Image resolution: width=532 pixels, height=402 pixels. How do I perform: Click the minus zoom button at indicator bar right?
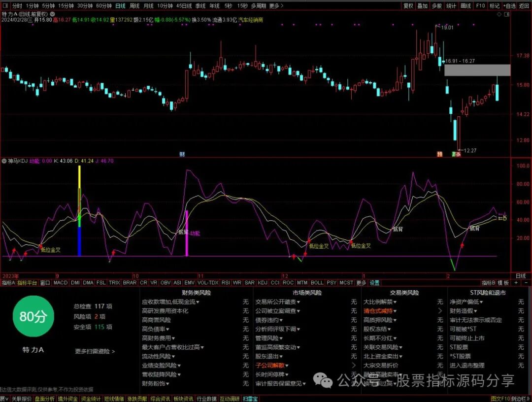(526, 283)
